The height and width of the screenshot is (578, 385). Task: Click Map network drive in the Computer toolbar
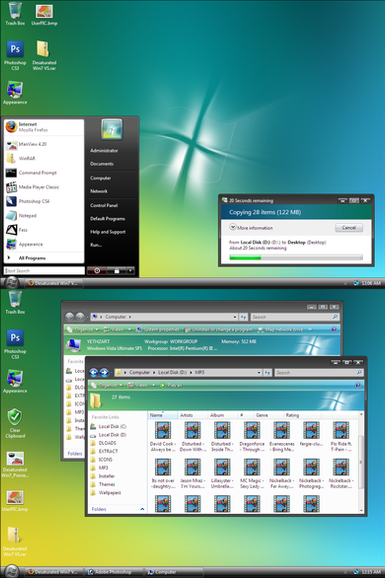(x=280, y=330)
